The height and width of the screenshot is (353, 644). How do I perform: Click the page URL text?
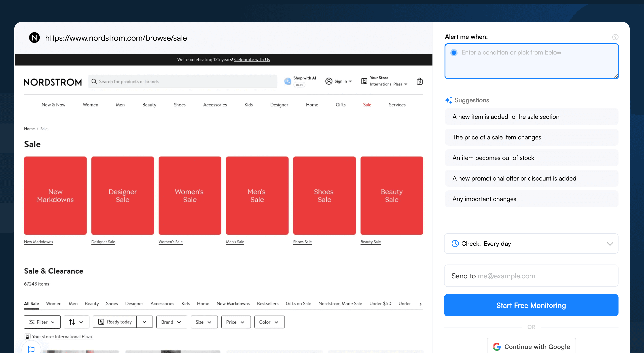[x=116, y=38]
